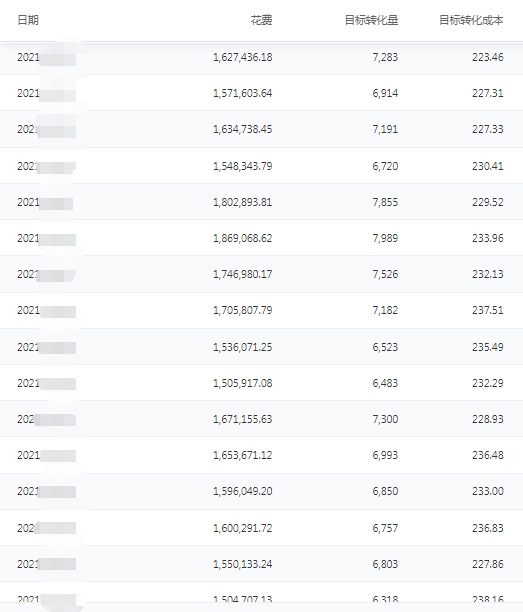Click the spend value 1,634,738.45
The height and width of the screenshot is (612, 523).
242,129
